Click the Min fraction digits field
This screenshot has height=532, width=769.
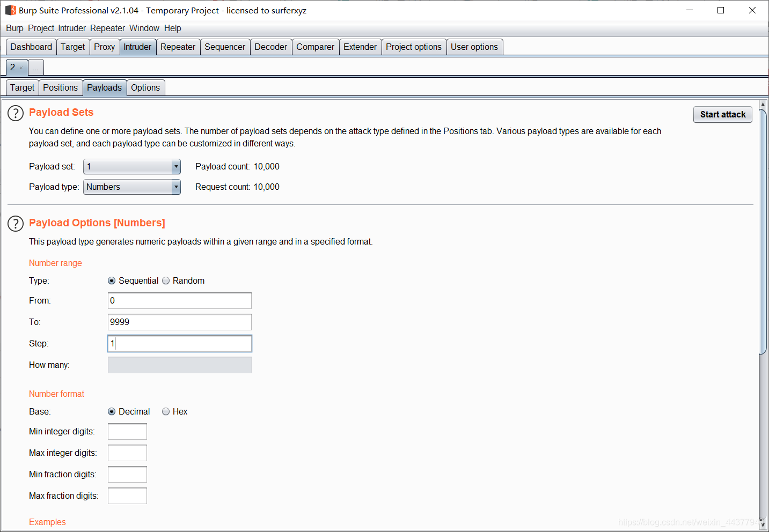click(x=127, y=475)
